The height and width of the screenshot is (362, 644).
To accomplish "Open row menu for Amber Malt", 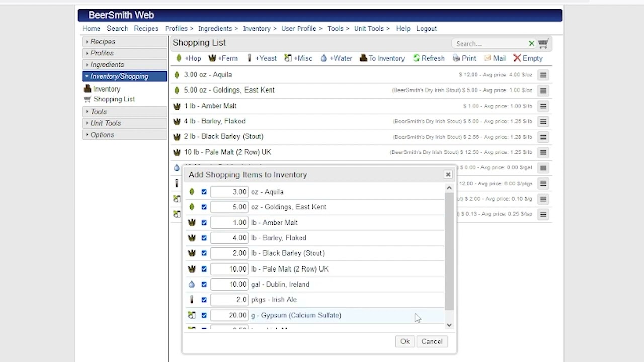I will 543,106.
